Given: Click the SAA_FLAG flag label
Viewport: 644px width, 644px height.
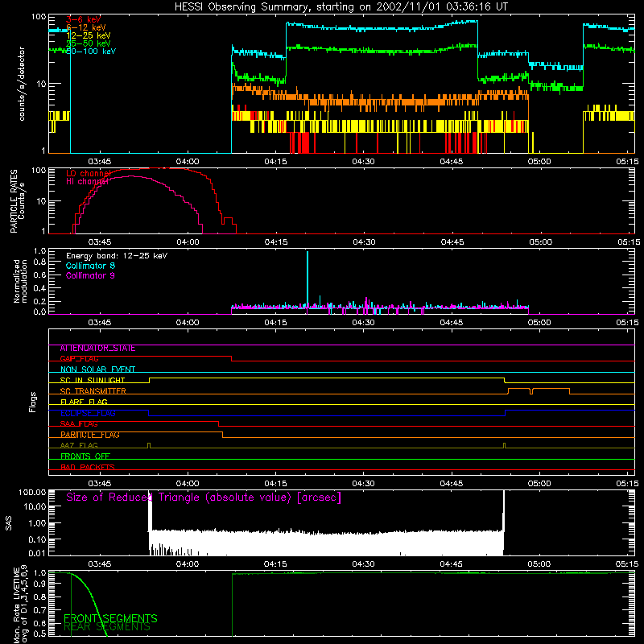Looking at the screenshot, I should pos(79,424).
